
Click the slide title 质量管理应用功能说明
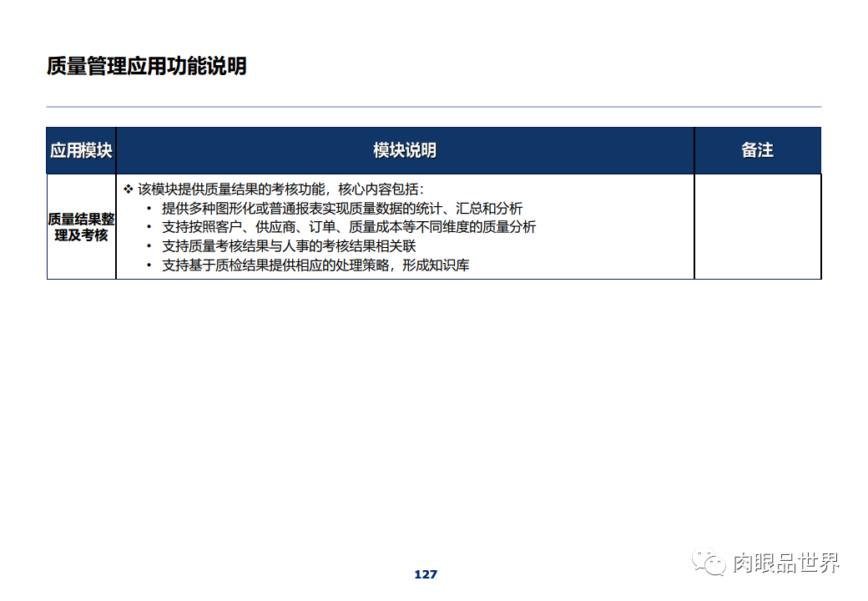[148, 63]
